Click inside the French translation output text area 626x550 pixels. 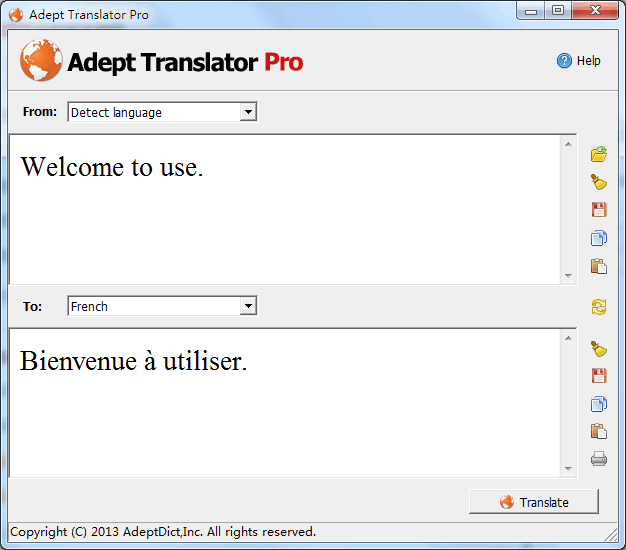point(285,403)
